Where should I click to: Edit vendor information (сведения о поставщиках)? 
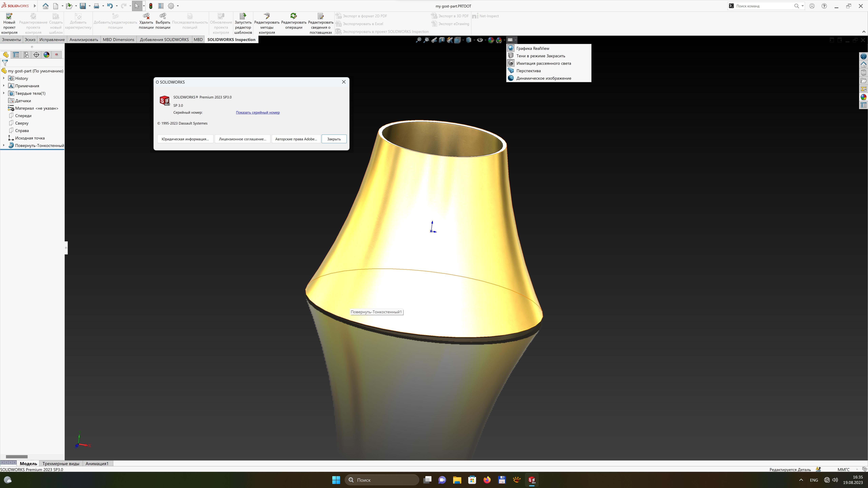[321, 24]
